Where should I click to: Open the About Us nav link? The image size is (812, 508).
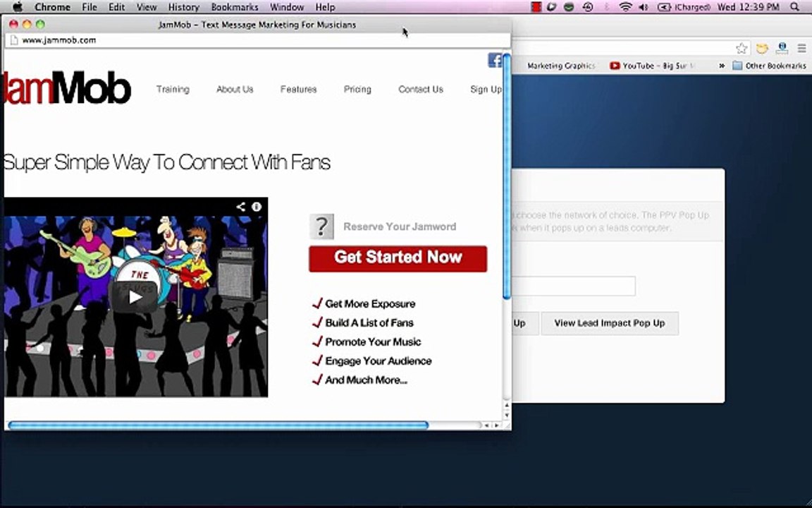(x=235, y=89)
